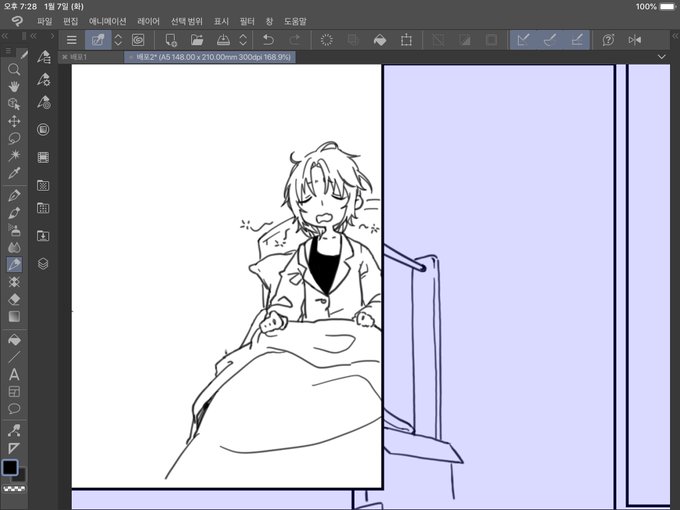Image resolution: width=680 pixels, height=510 pixels.
Task: Open the 편집 menu
Action: 71,21
